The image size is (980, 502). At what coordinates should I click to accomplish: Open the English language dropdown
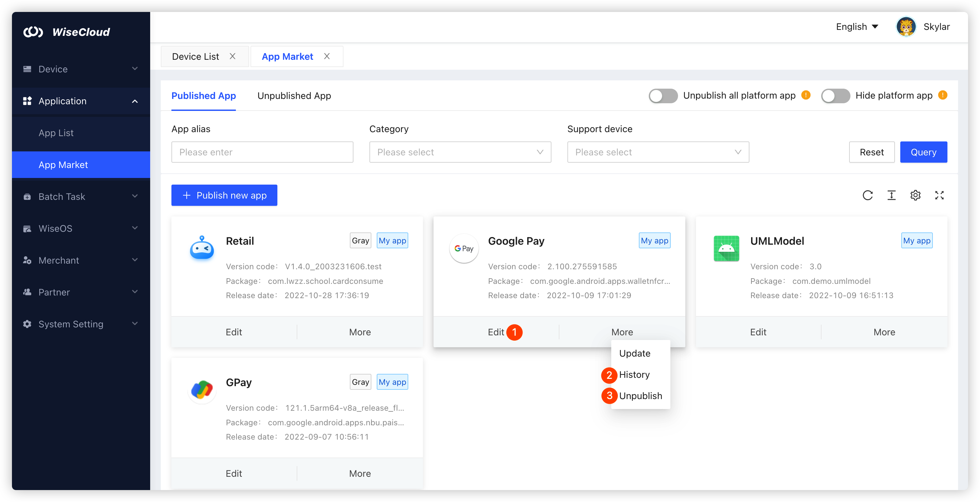[x=857, y=27]
